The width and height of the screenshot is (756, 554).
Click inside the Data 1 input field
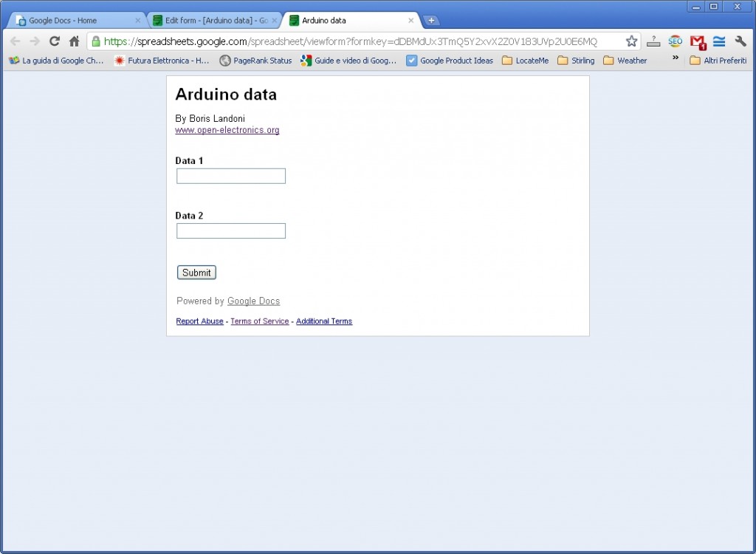click(x=230, y=176)
